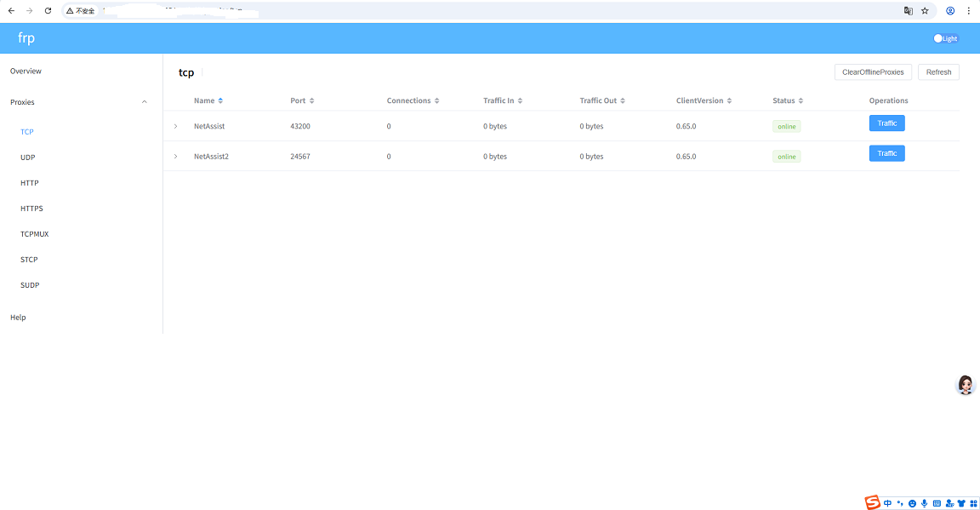The image size is (980, 510).
Task: Expand the NetAssist2 row details
Action: click(x=175, y=157)
